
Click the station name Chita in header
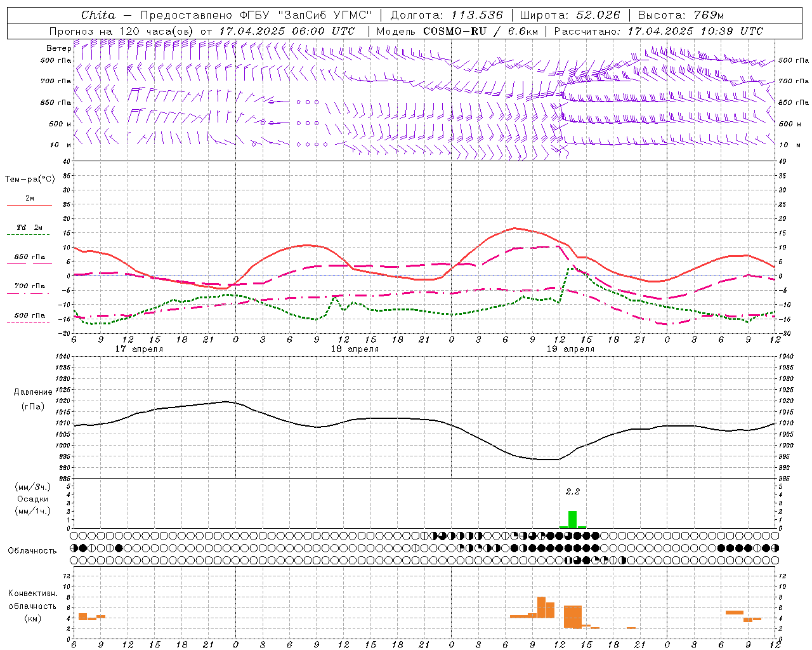[98, 15]
